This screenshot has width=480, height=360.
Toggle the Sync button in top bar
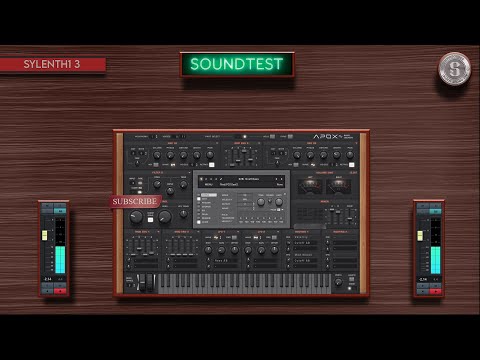tap(290, 136)
